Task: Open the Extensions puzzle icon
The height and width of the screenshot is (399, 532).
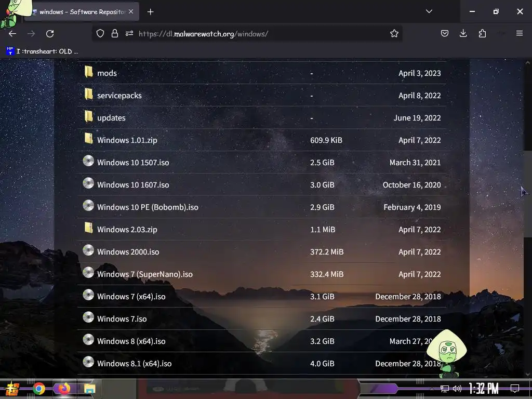Action: 482,33
